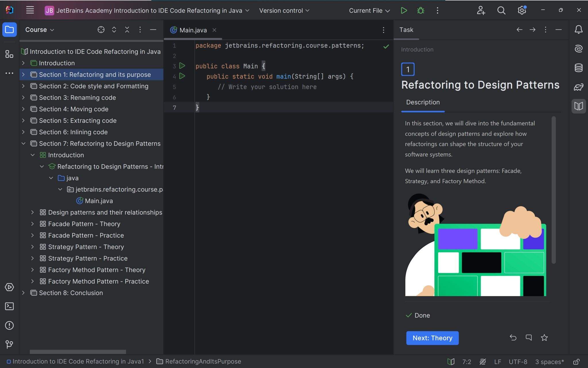The image size is (588, 368).
Task: Click the Database tool window icon
Action: (x=579, y=68)
